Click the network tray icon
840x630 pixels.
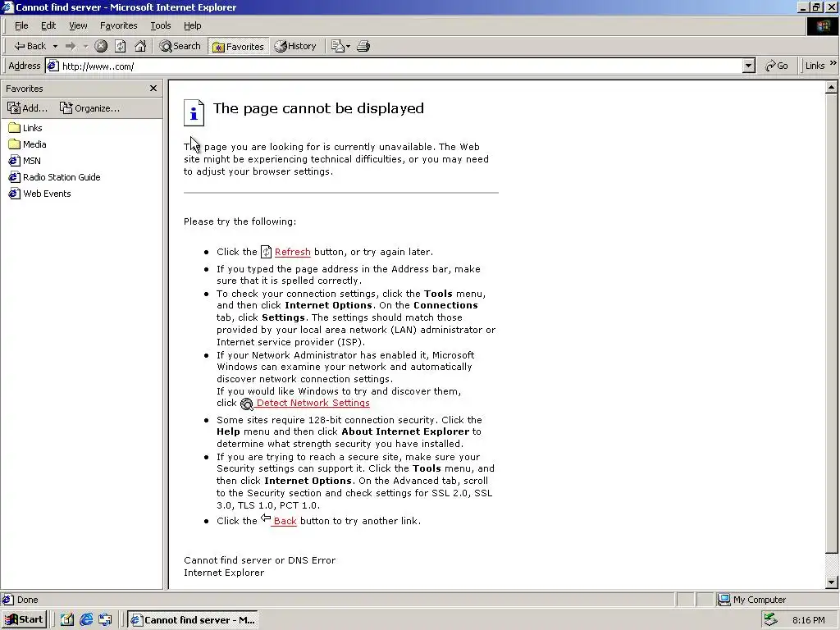tap(770, 620)
